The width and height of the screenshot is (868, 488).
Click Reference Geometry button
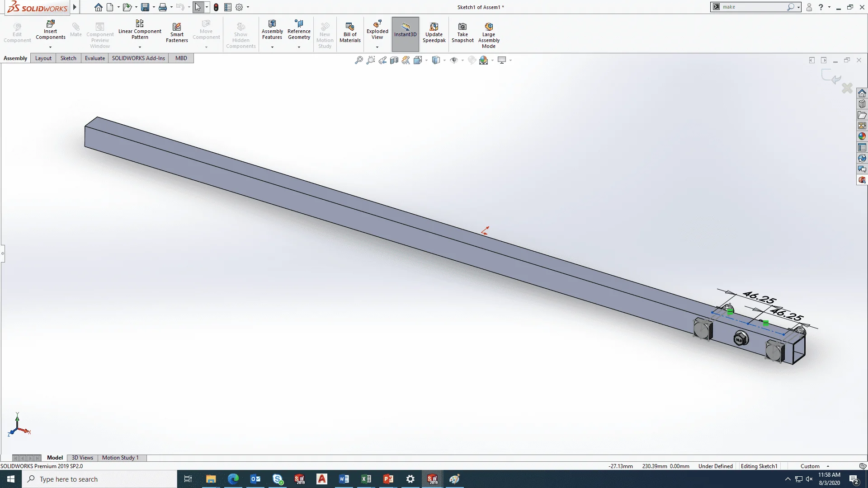(x=299, y=31)
